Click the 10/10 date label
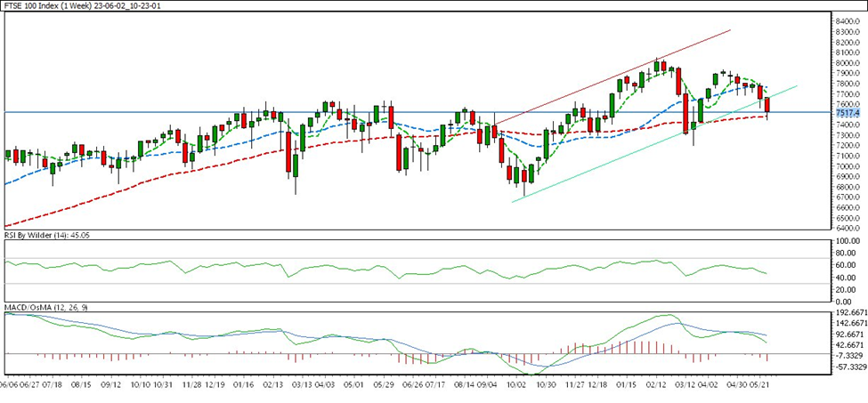Viewport: 868px width, 403px height. [142, 383]
